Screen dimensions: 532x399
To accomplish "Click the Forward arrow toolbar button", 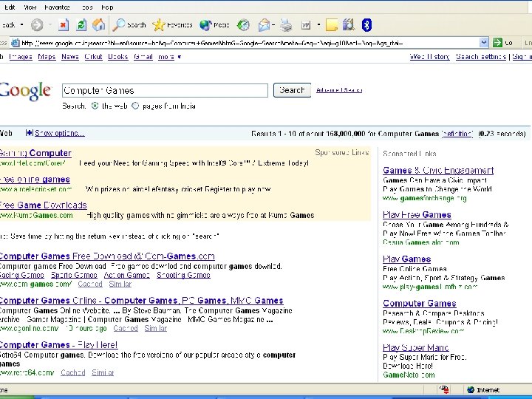I will click(x=37, y=25).
